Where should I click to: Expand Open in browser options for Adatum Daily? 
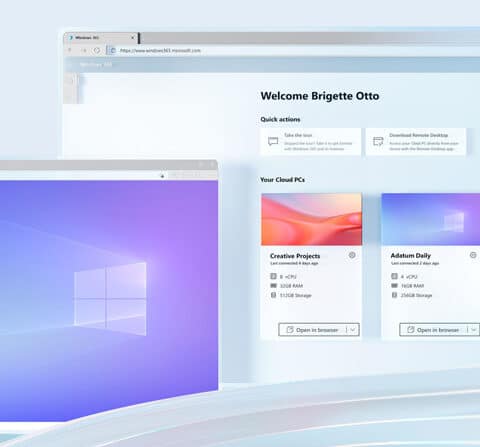(x=474, y=330)
